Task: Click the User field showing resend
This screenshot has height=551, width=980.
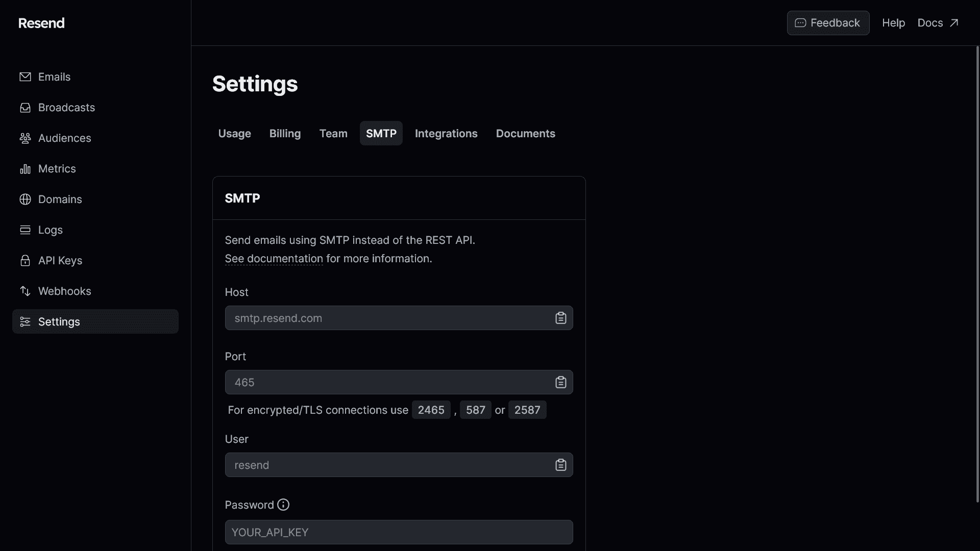Action: 399,465
